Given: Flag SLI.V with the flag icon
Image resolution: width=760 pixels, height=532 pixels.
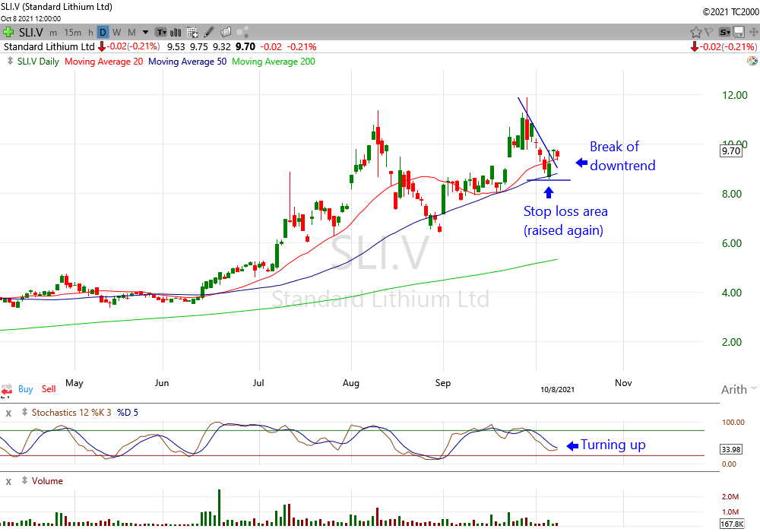Looking at the screenshot, I should coord(709,32).
